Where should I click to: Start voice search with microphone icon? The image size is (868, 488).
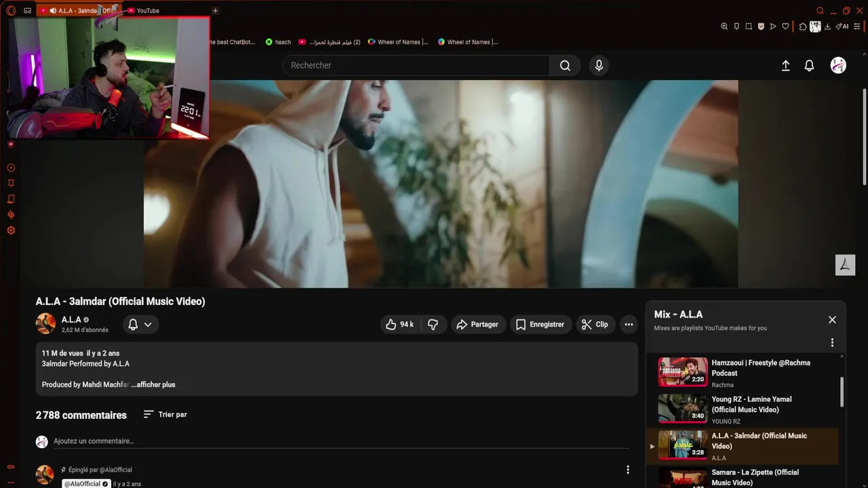pos(599,65)
